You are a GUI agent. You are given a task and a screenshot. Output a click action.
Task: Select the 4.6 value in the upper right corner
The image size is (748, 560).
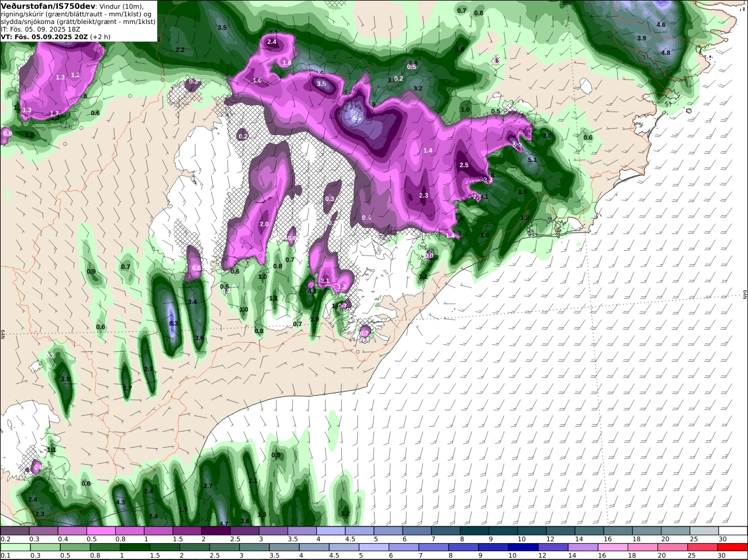point(661,25)
